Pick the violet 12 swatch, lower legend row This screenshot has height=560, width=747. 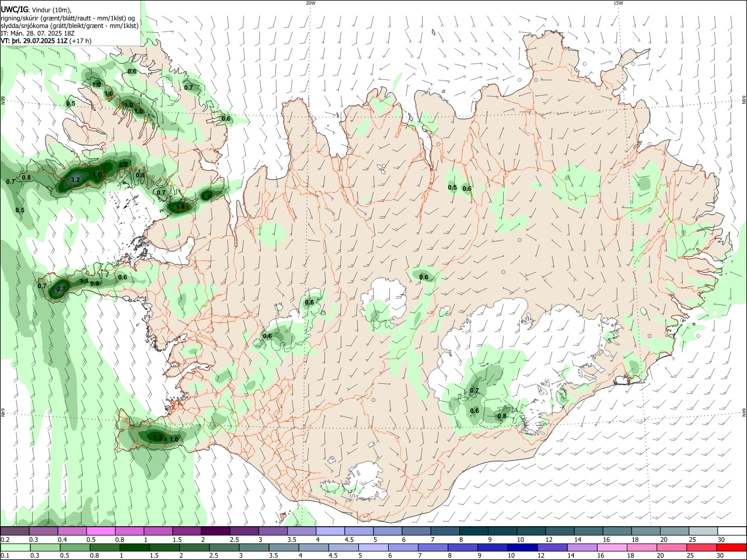[551, 547]
